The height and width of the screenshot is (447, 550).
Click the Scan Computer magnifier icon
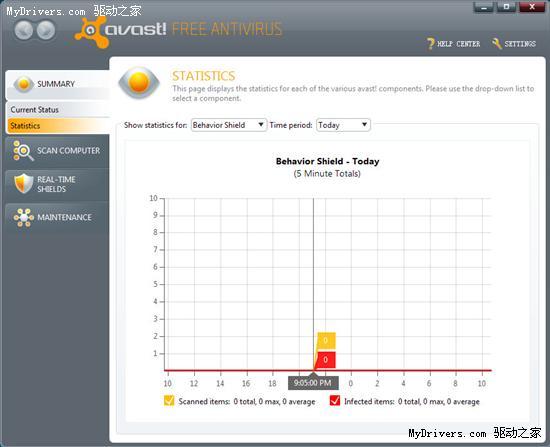pyautogui.click(x=23, y=151)
